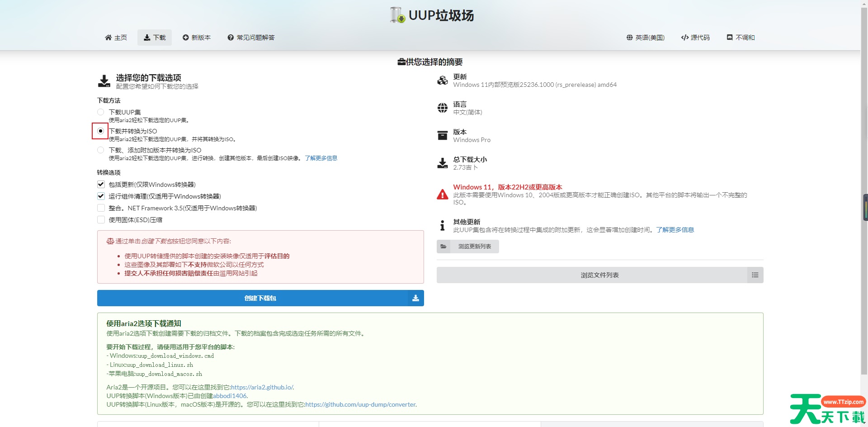
Task: Open the https://aria2.github.io/ link
Action: pyautogui.click(x=262, y=387)
